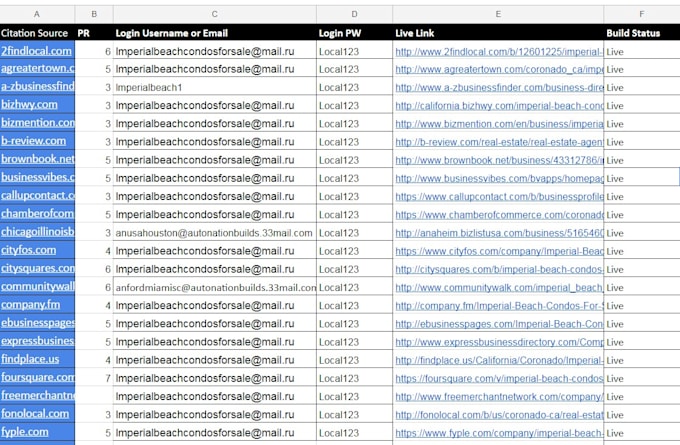Screen dimensions: 680x445
Task: Select column F header
Action: [x=642, y=14]
